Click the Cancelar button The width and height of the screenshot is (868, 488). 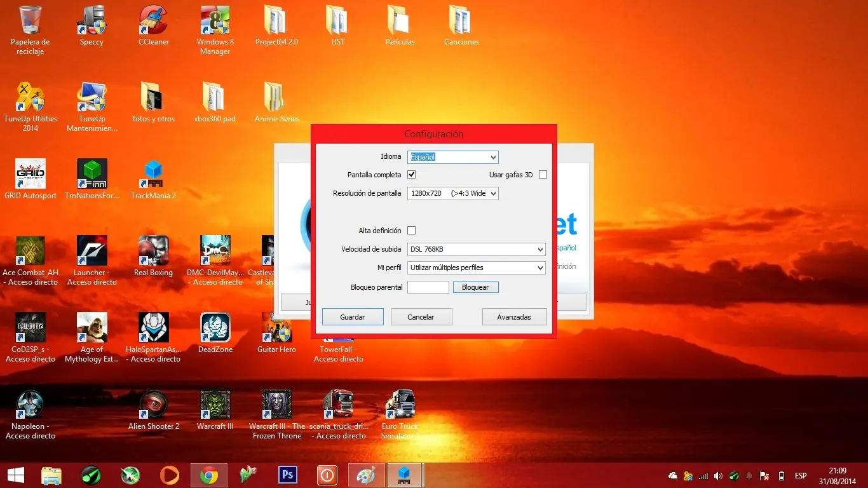click(421, 316)
